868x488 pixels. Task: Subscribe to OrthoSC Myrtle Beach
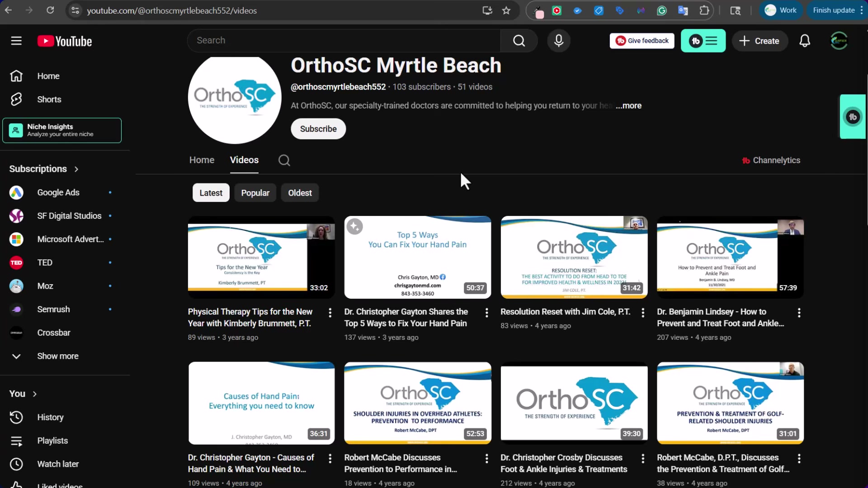click(x=318, y=129)
